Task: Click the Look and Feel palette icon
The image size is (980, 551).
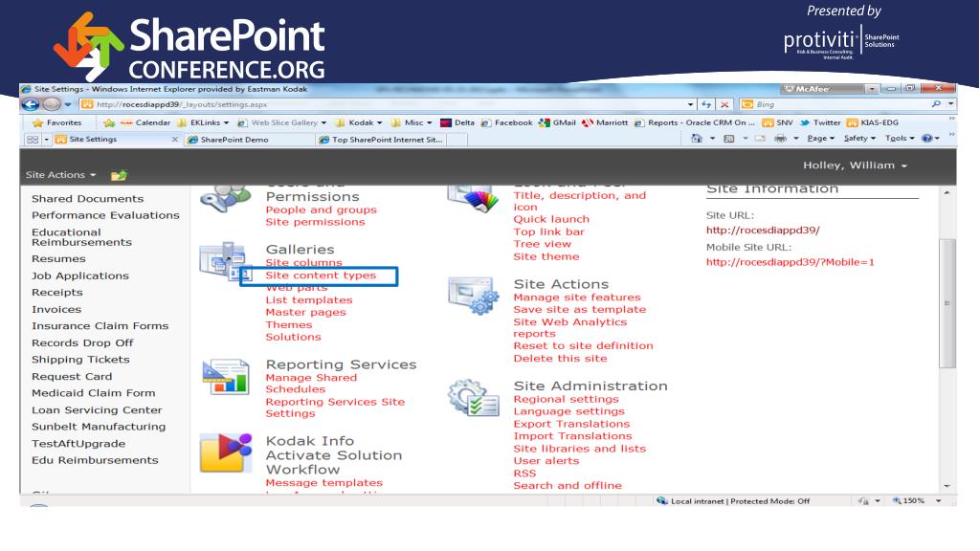Action: tap(473, 199)
